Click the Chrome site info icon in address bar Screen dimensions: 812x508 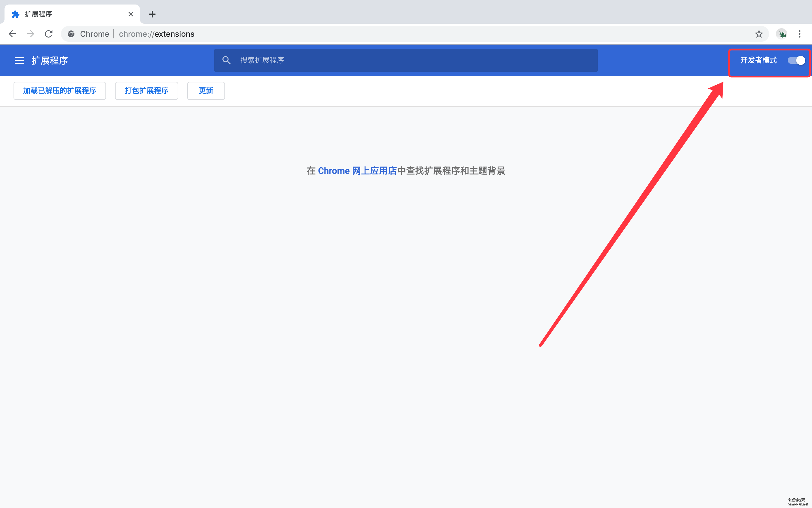[x=71, y=34]
